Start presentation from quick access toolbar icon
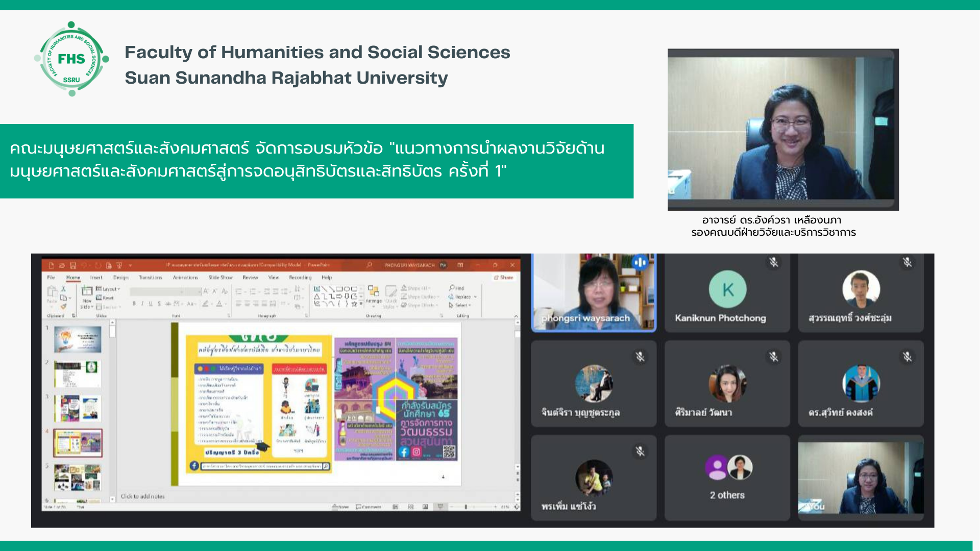Image resolution: width=980 pixels, height=551 pixels. pos(119,265)
